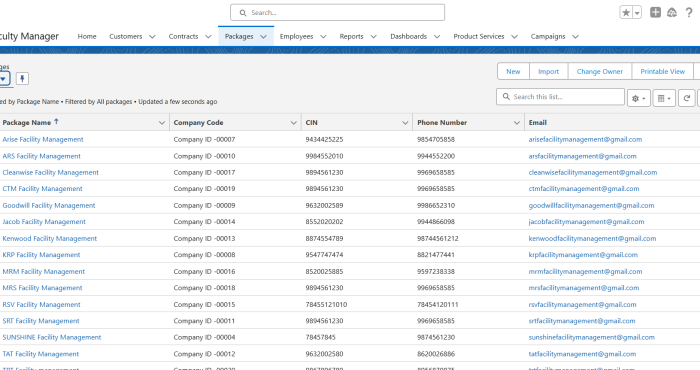Open the global actions plus icon
700x370 pixels.
point(655,12)
